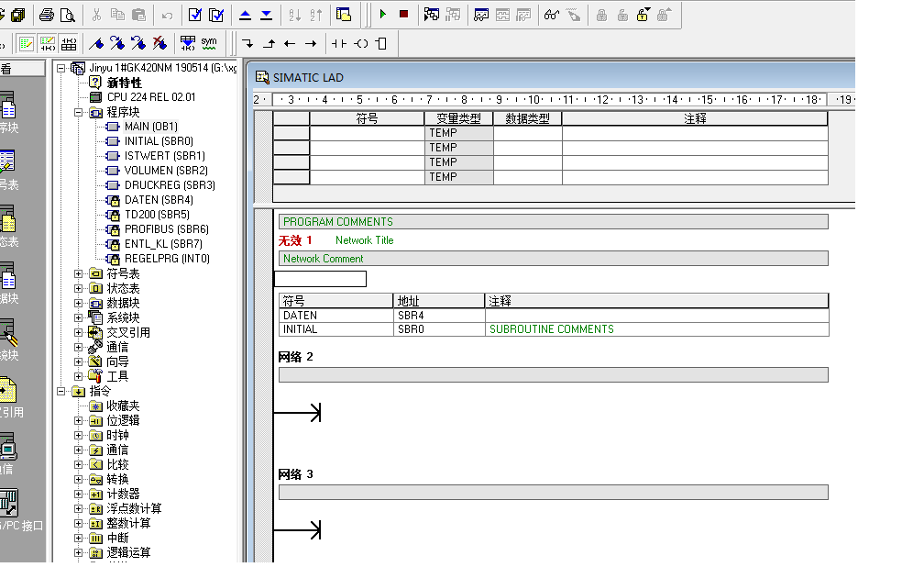Click the green Run PLC button

tap(383, 14)
